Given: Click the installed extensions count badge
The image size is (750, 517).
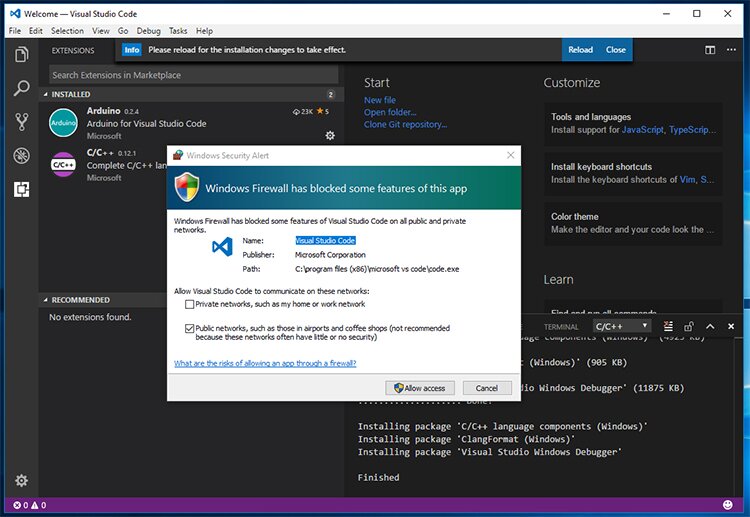Looking at the screenshot, I should coord(331,94).
